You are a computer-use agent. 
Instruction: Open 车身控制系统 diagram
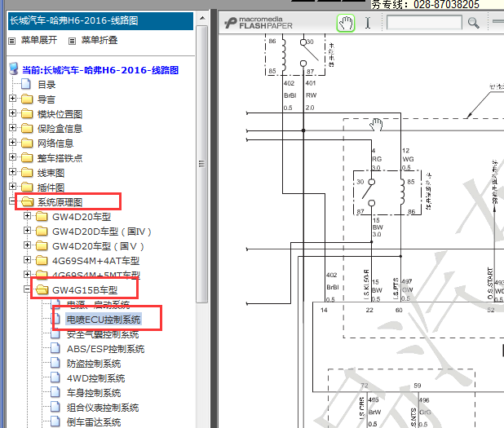(94, 393)
